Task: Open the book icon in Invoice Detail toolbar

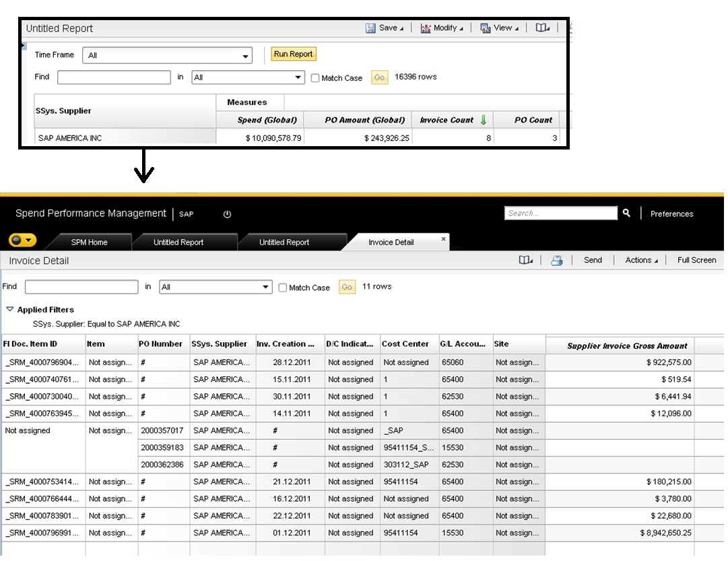Action: [525, 260]
